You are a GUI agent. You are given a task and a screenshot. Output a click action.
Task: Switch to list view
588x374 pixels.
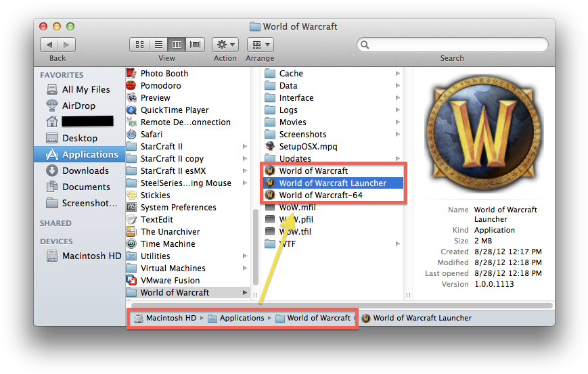[158, 45]
